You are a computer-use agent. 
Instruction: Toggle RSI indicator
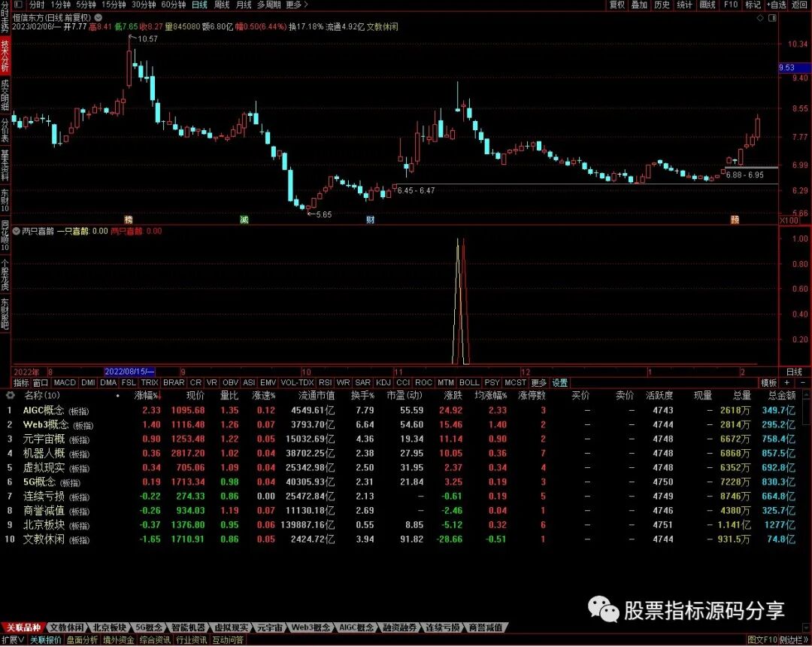pyautogui.click(x=326, y=383)
